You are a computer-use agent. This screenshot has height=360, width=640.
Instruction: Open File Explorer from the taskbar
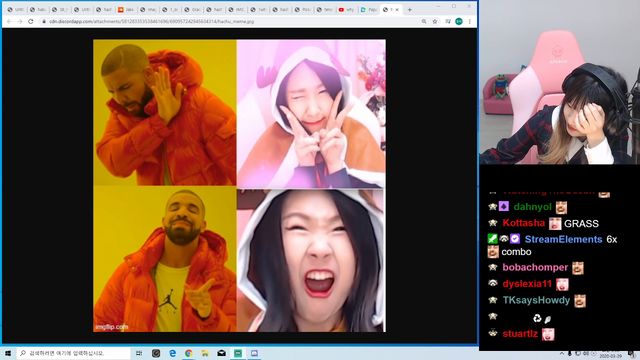pyautogui.click(x=205, y=353)
